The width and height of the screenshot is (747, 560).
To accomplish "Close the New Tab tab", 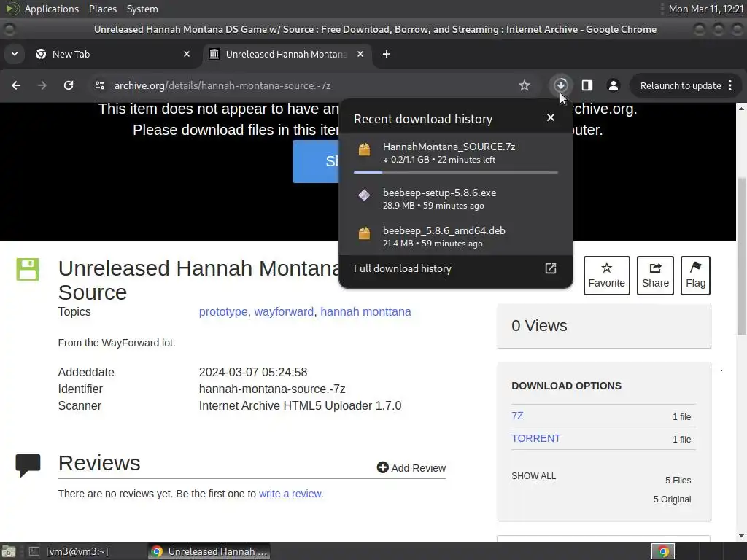I will pos(187,54).
